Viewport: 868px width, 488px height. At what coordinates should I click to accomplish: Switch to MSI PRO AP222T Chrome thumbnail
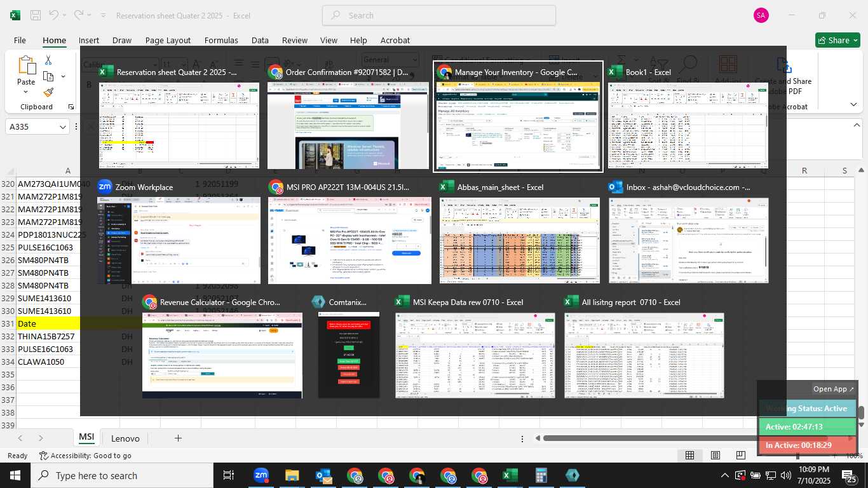coord(349,232)
